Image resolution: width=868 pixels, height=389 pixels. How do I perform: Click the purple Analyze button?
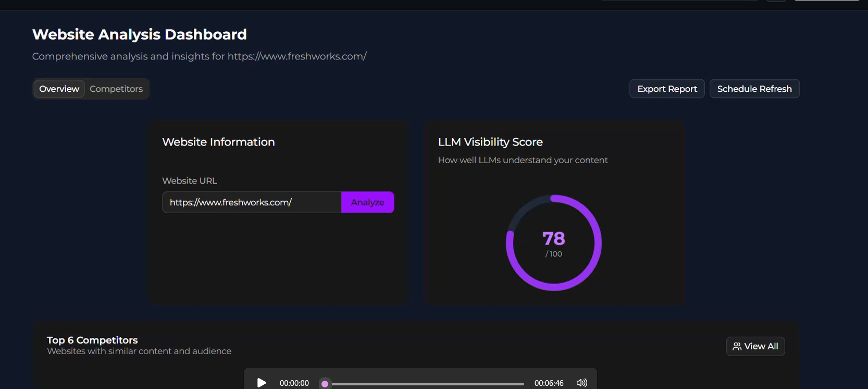click(367, 202)
